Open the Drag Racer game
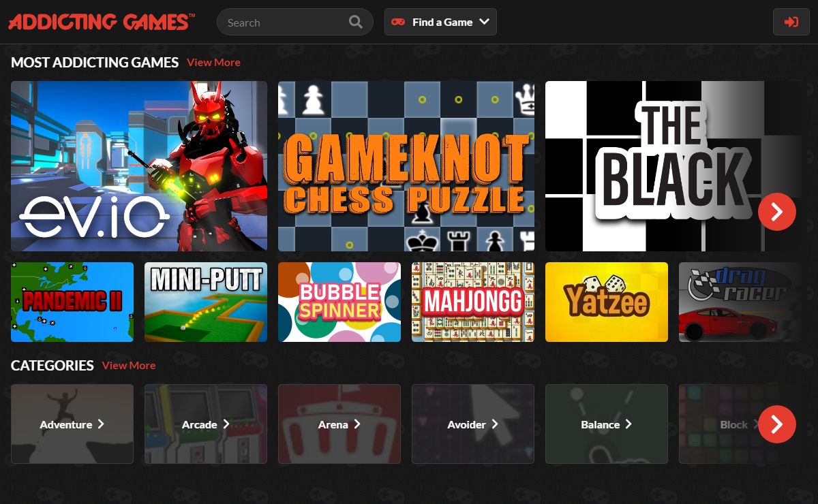The width and height of the screenshot is (818, 504). (740, 302)
